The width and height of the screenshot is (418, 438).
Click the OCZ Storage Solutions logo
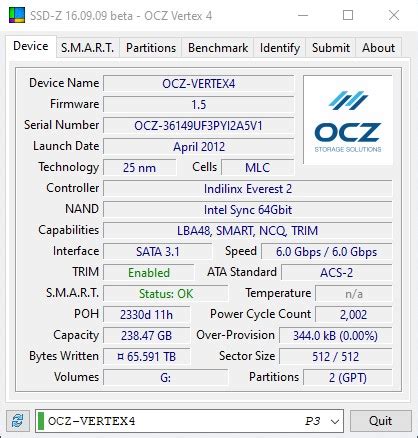(x=348, y=120)
